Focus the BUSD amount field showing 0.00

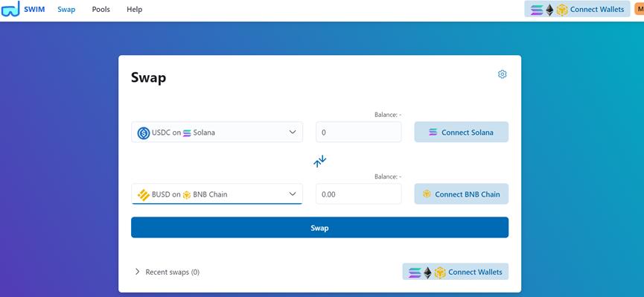(359, 194)
